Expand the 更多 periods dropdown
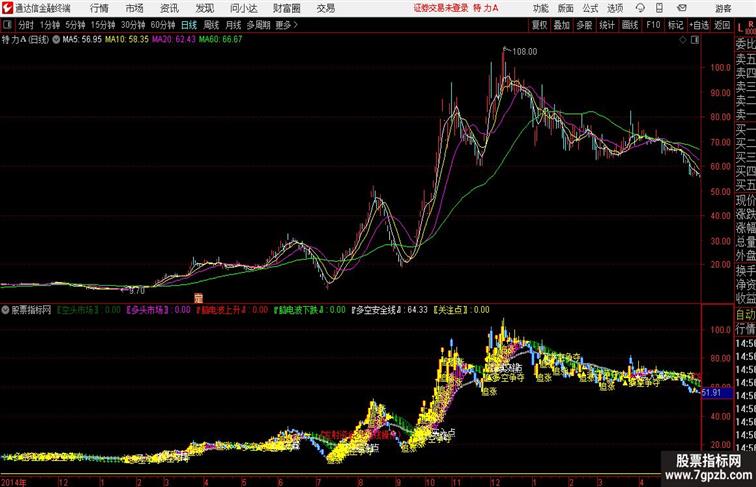Viewport: 756px width, 487px height. coord(286,25)
